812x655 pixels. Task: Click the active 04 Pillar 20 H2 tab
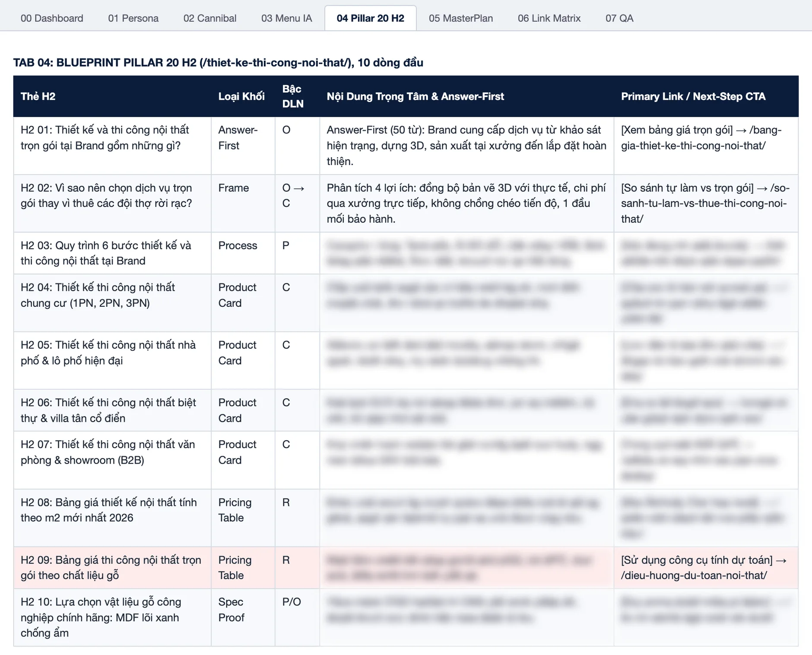[x=371, y=18]
